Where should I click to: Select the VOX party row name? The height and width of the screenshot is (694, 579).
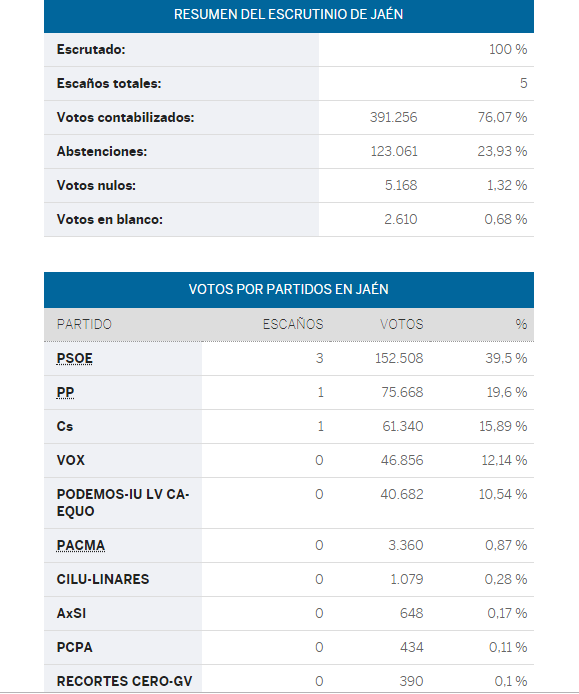coord(70,460)
